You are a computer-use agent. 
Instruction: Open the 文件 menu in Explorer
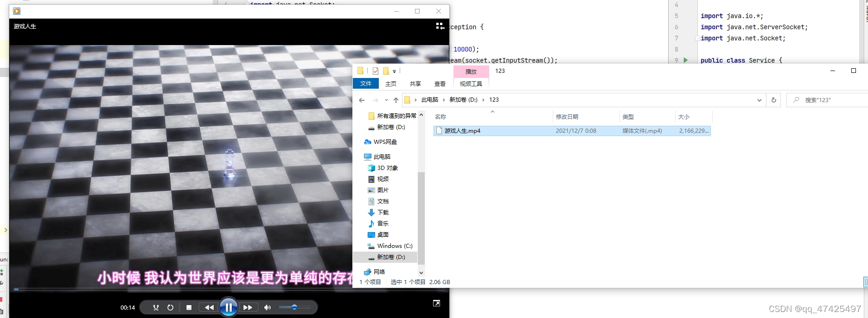366,84
